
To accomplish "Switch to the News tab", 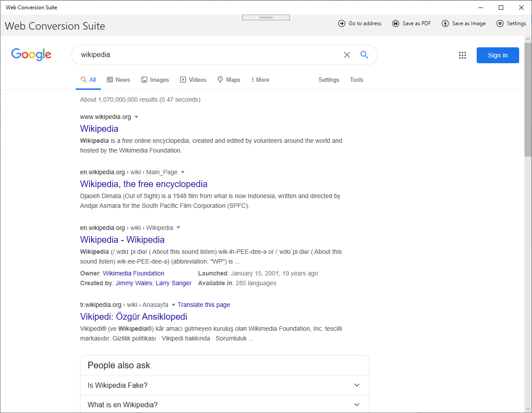I will (x=119, y=80).
